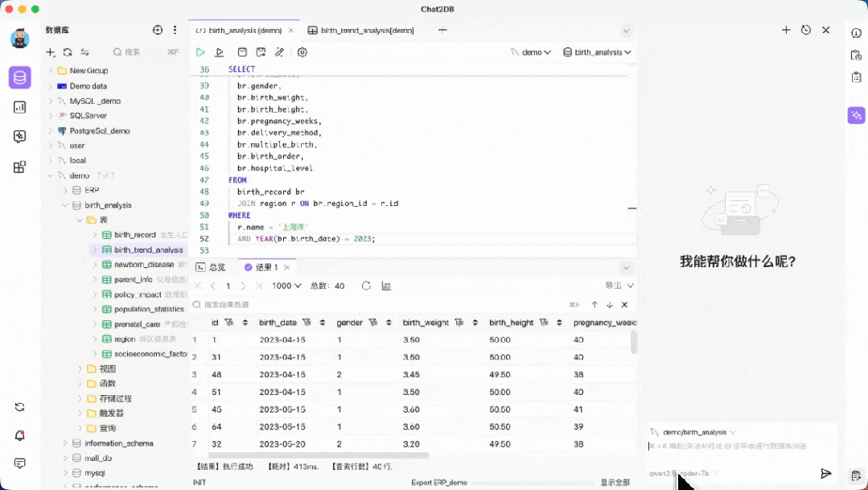
Task: Open more options in database panel
Action: pyautogui.click(x=175, y=30)
